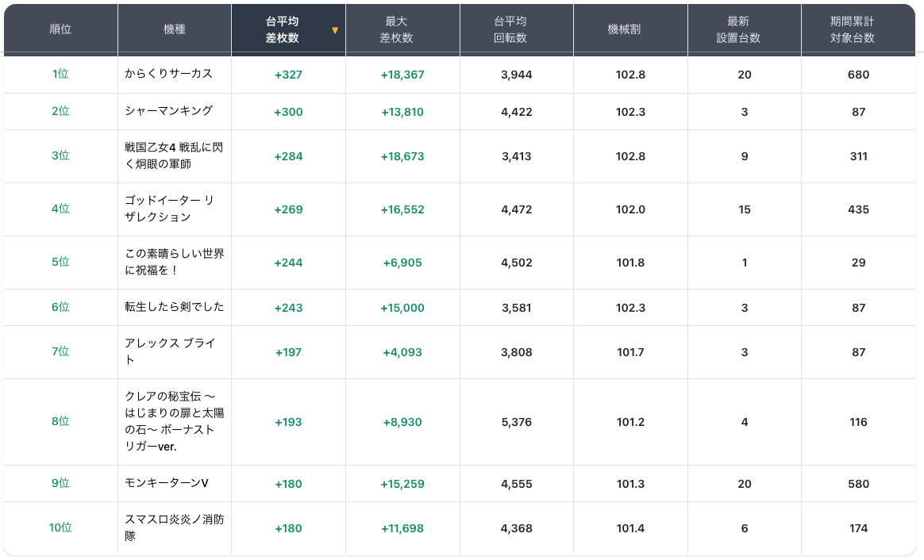Screen dimensions: 924x560
Task: Sort by the 機種 column header
Action: coord(175,29)
